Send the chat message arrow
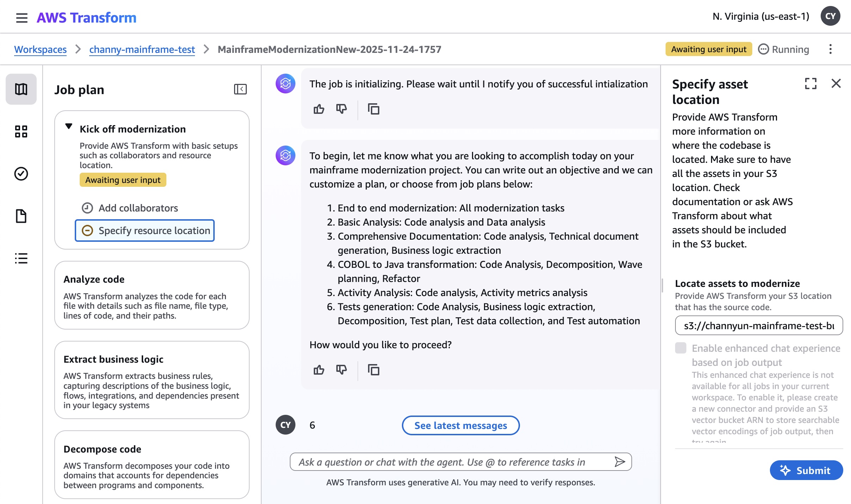 (x=619, y=462)
